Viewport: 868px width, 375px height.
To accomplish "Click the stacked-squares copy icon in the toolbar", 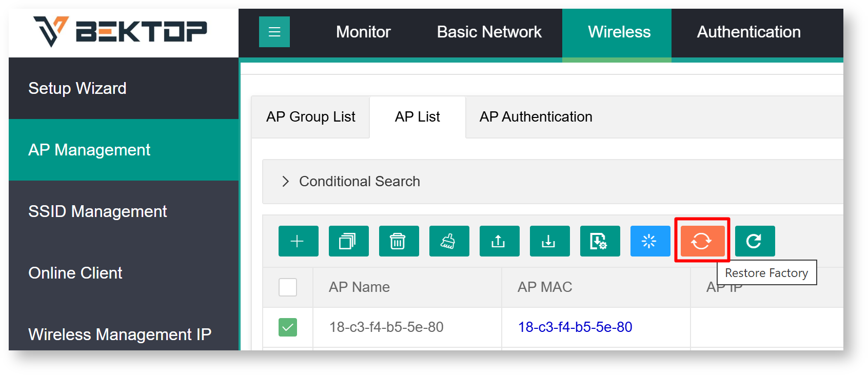I will [348, 241].
